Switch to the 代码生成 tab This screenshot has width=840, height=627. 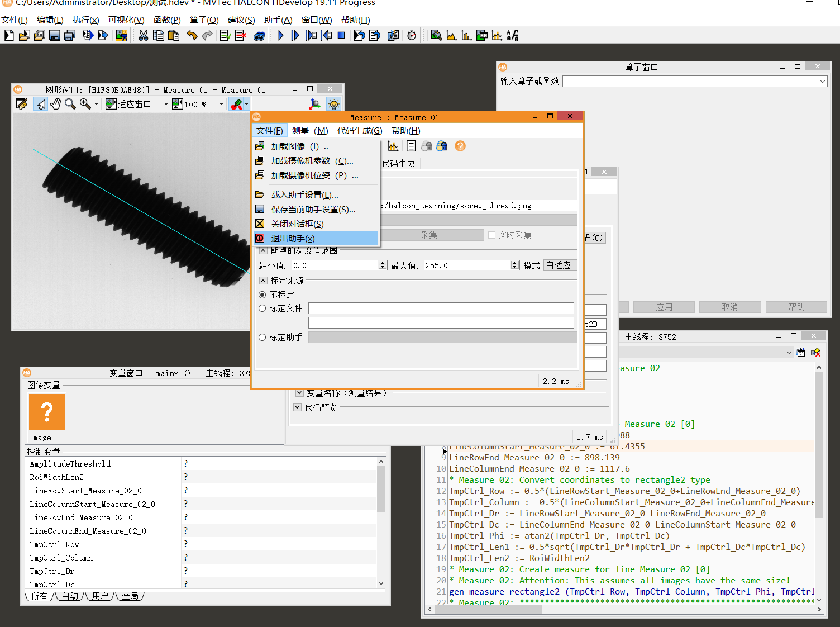pos(398,163)
